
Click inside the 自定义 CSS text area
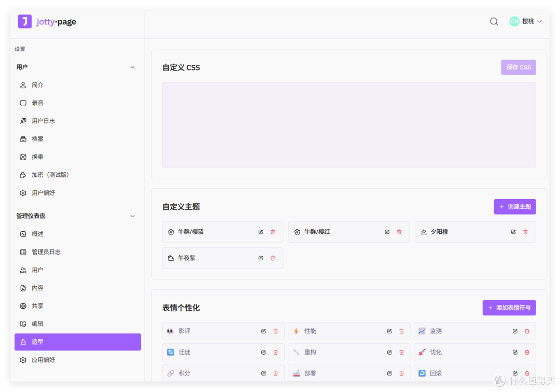click(x=349, y=124)
